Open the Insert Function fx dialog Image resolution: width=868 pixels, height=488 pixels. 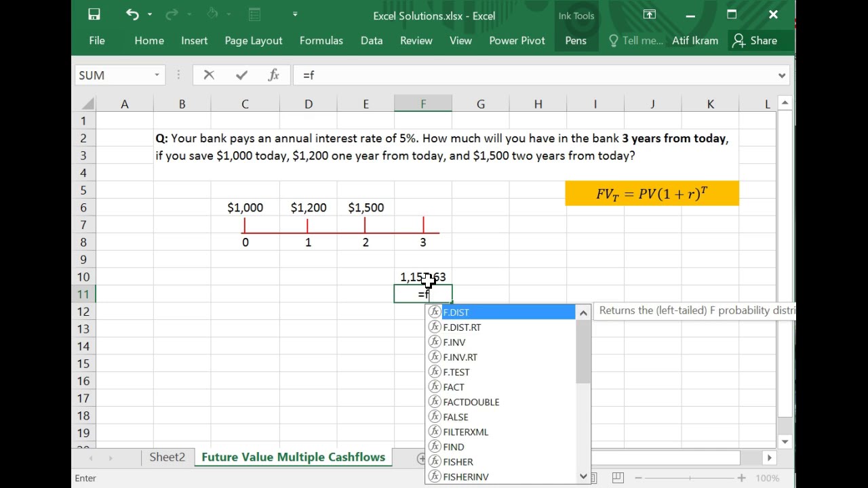pyautogui.click(x=273, y=75)
